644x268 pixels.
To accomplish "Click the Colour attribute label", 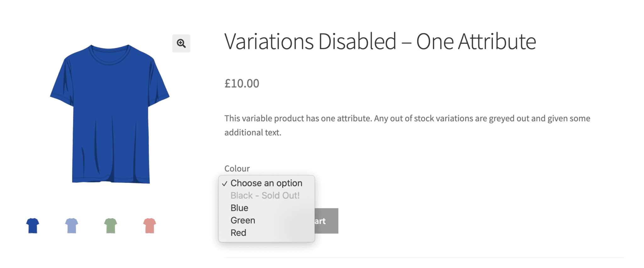I will [236, 168].
